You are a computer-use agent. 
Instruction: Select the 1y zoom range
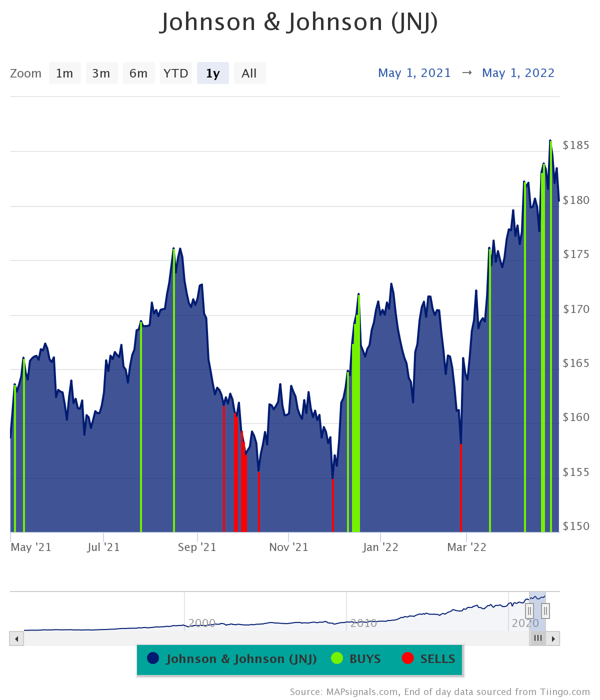point(213,73)
